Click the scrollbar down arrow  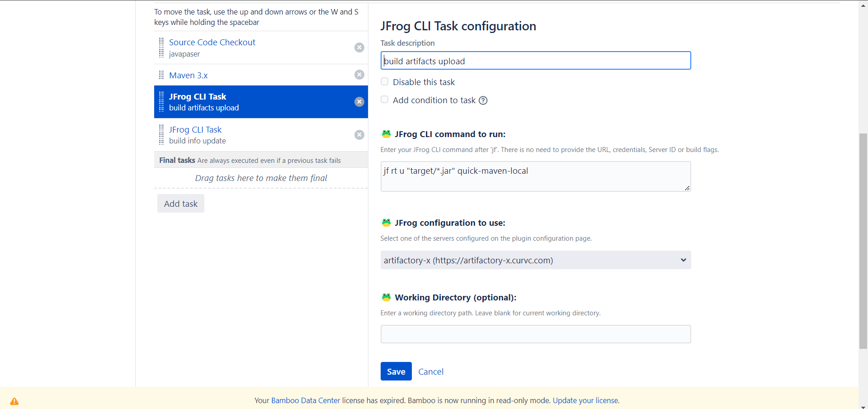(863, 406)
